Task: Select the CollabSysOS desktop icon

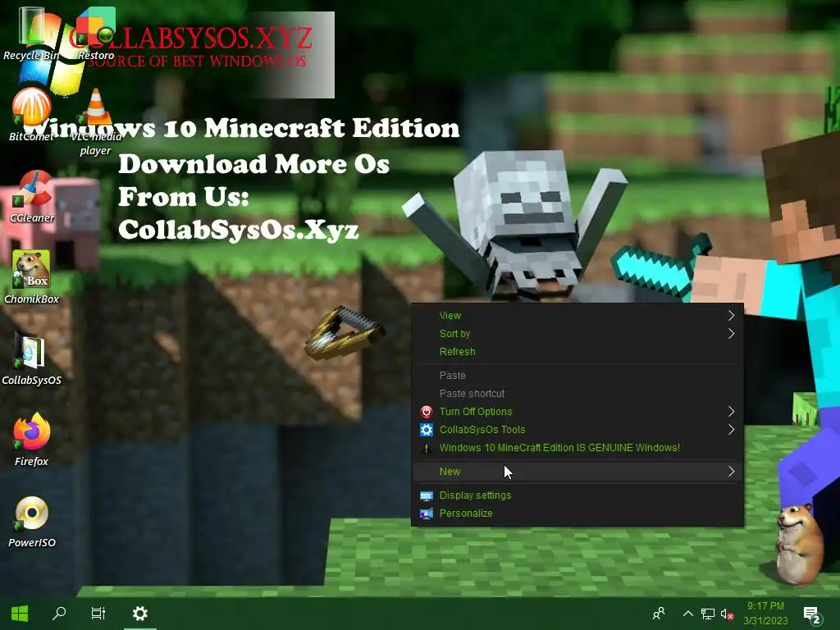Action: pyautogui.click(x=31, y=359)
